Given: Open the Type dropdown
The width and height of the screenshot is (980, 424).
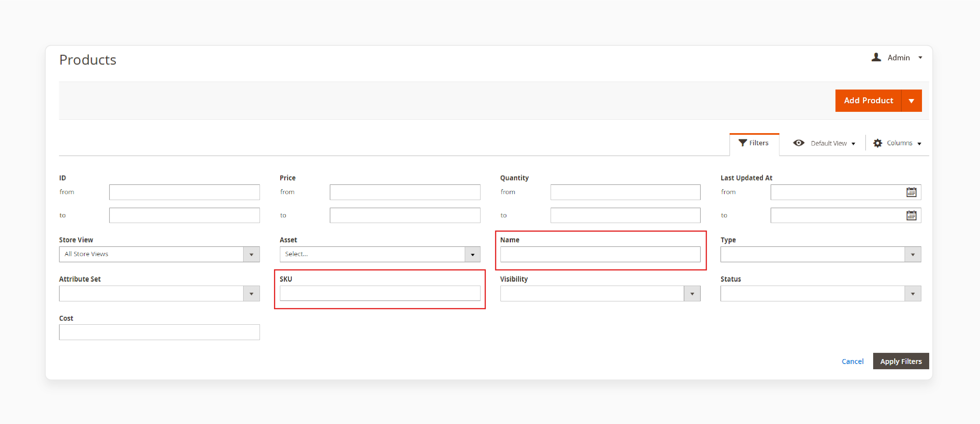Looking at the screenshot, I should point(821,254).
